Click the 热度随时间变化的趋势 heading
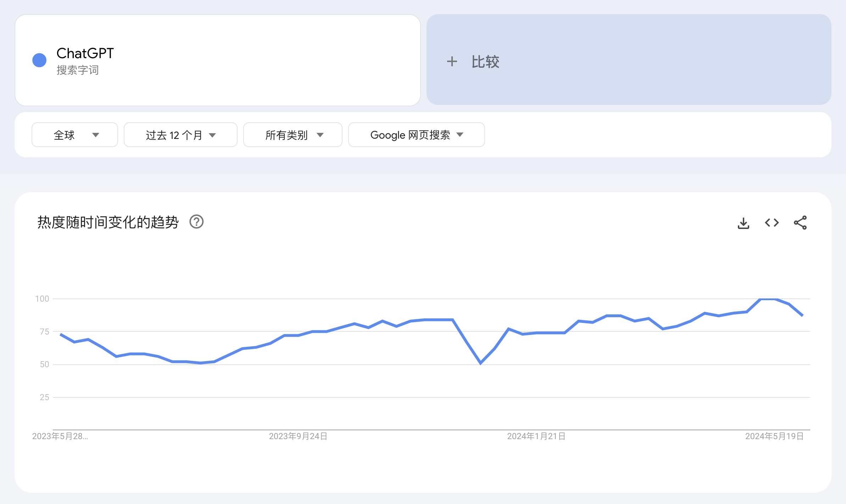 click(x=108, y=222)
